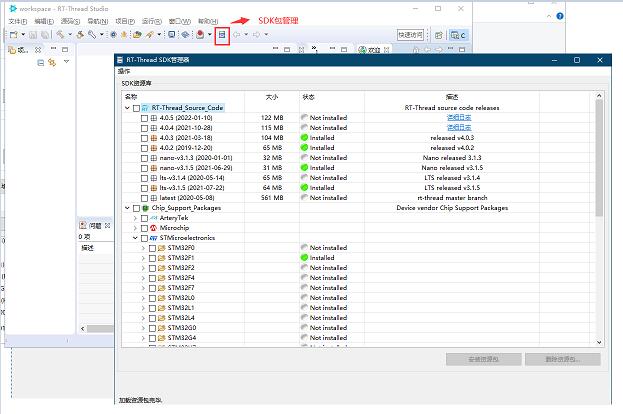Check the latest (2020-05-08) checkbox
623x414 pixels.
tap(144, 198)
